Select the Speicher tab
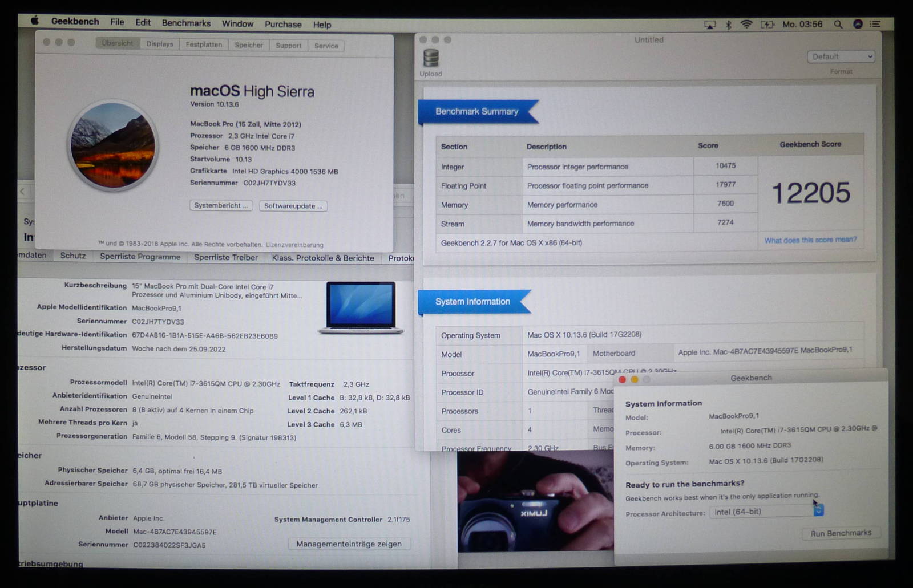 [x=249, y=45]
